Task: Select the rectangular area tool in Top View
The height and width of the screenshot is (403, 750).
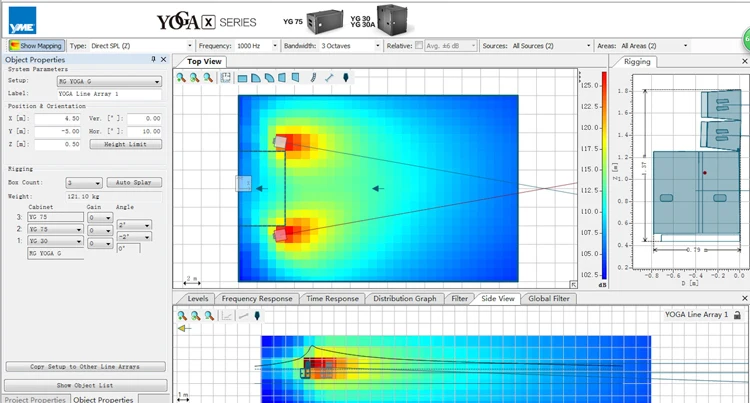Action: click(x=243, y=78)
